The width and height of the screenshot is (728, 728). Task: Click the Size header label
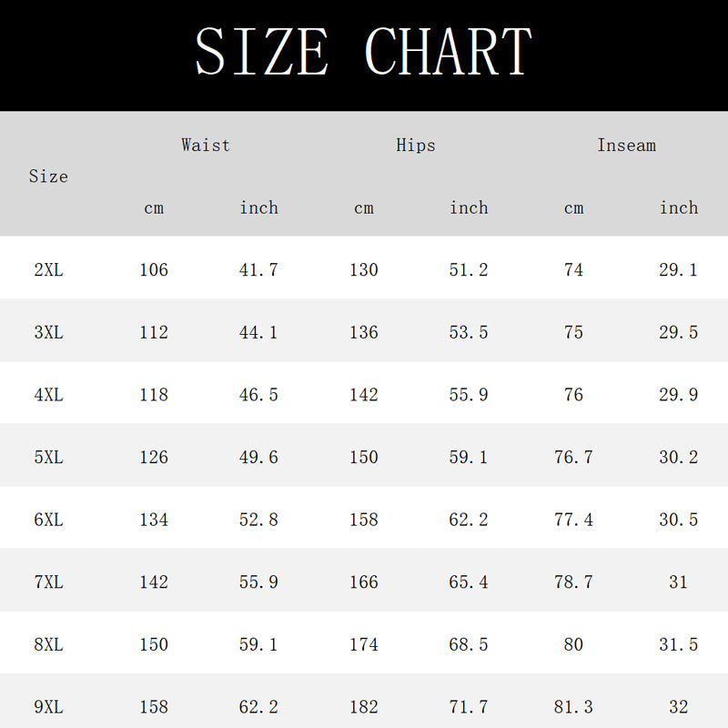(48, 177)
